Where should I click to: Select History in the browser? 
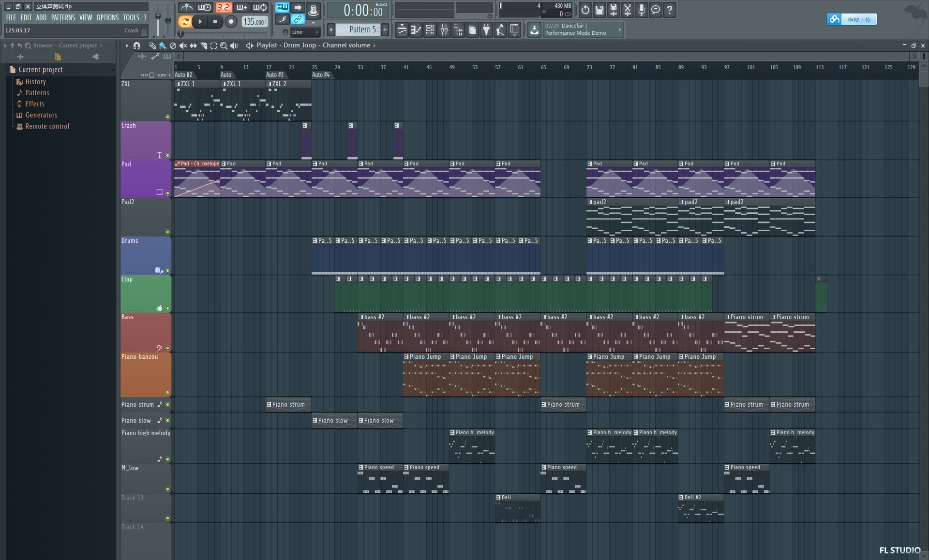(35, 82)
